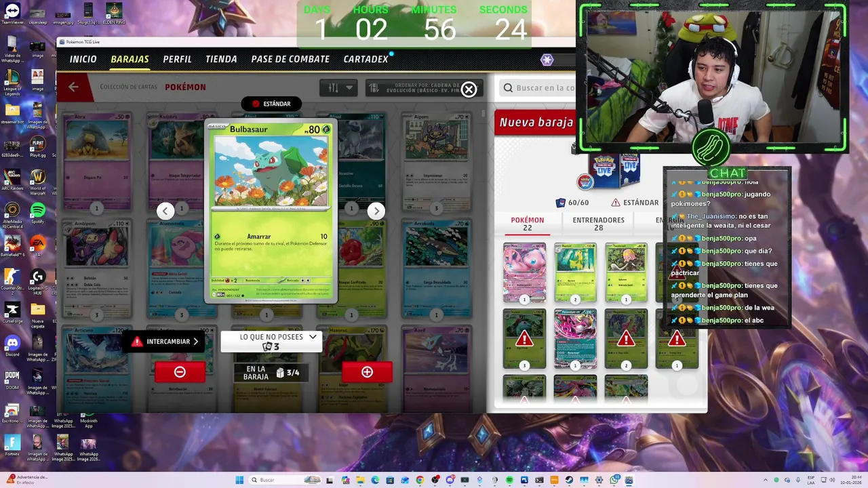Open the INICIO menu in Pokémon TCG Live
The width and height of the screenshot is (868, 488).
coord(83,59)
